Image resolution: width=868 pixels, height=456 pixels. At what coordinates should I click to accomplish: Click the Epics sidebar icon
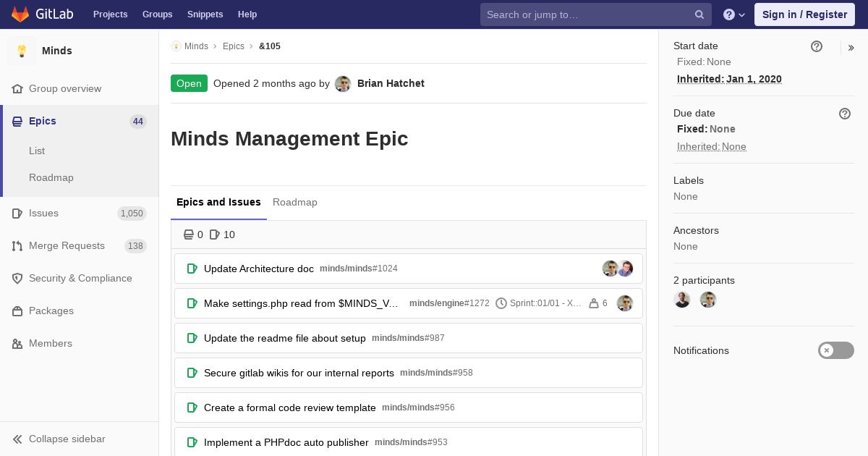point(17,122)
